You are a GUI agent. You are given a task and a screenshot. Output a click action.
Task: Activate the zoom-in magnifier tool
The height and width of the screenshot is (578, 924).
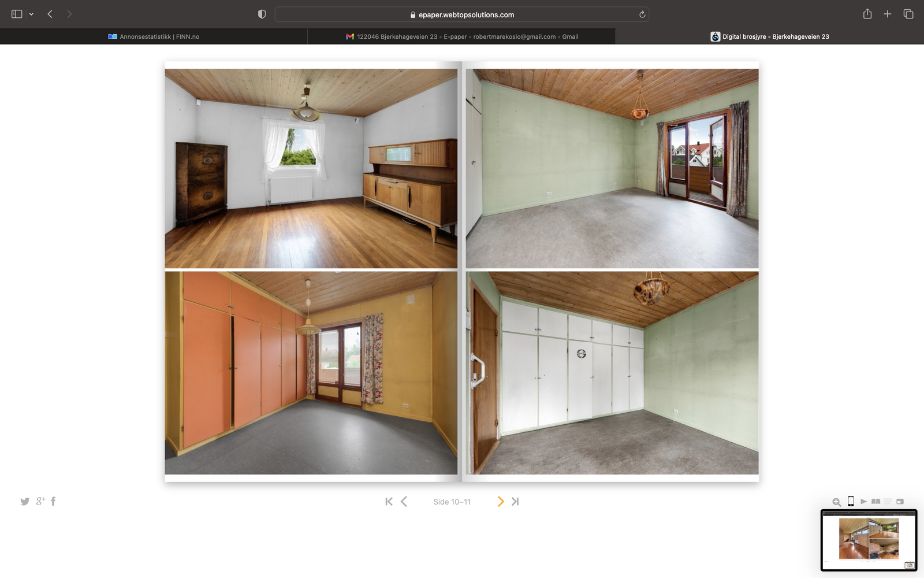(x=837, y=502)
